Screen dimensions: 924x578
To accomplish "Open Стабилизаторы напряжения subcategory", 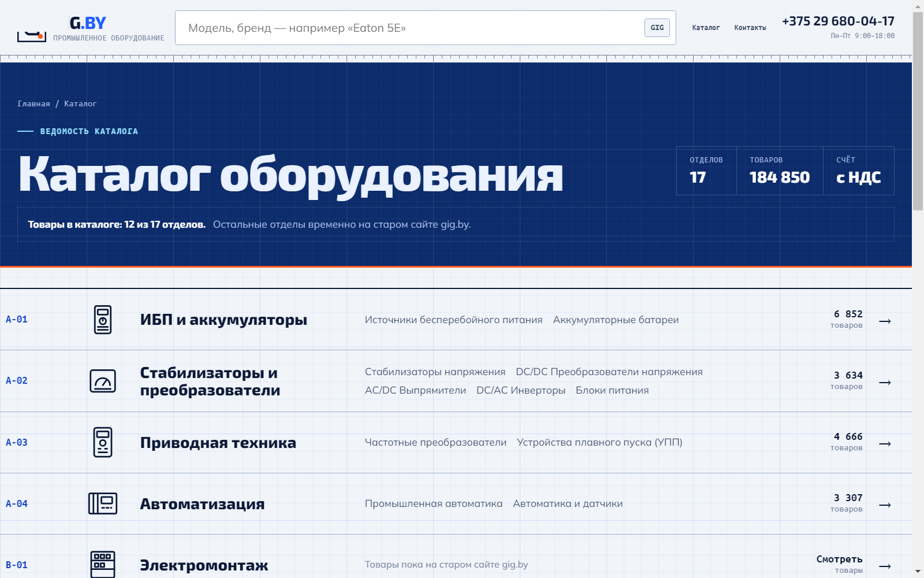I will click(435, 372).
